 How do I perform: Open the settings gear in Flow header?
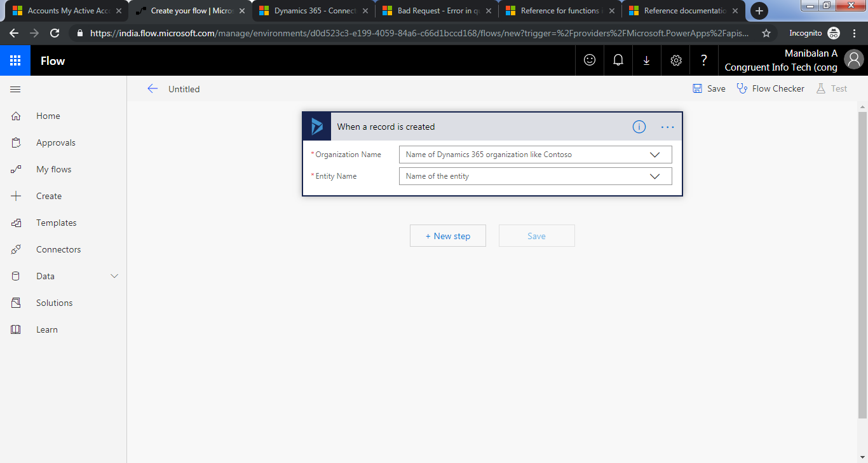(676, 60)
